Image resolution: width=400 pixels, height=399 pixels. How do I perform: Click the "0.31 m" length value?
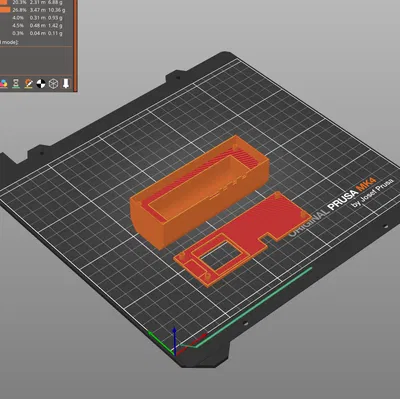[x=38, y=18]
